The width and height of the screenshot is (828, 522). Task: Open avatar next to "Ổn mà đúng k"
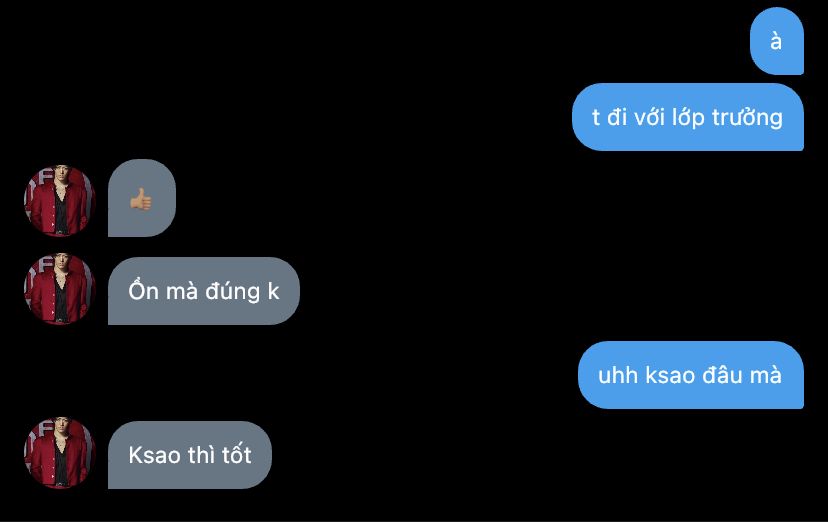[60, 289]
